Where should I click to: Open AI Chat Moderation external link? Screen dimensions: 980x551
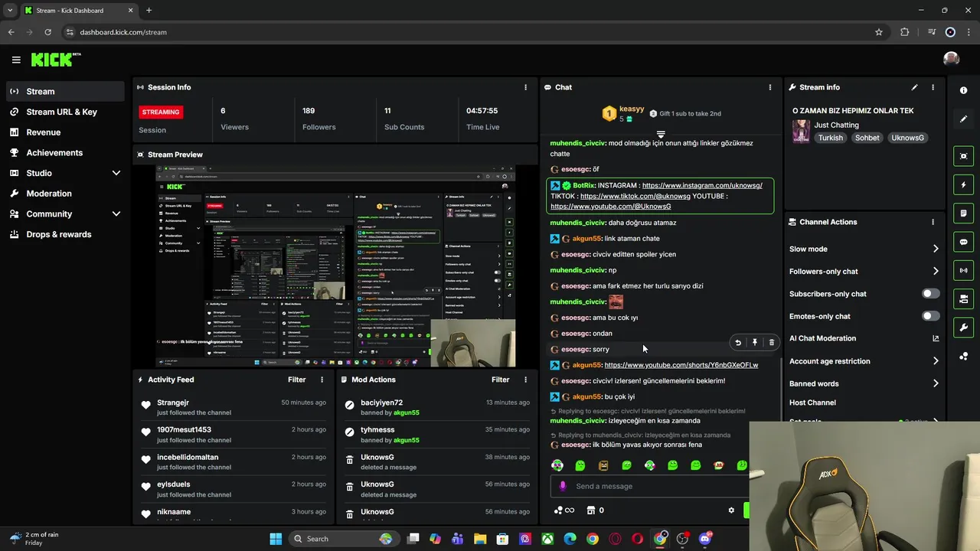pos(935,338)
